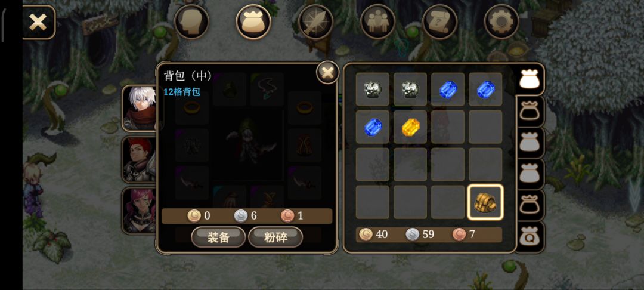
Task: Close the menu with top-left X
Action: click(38, 22)
